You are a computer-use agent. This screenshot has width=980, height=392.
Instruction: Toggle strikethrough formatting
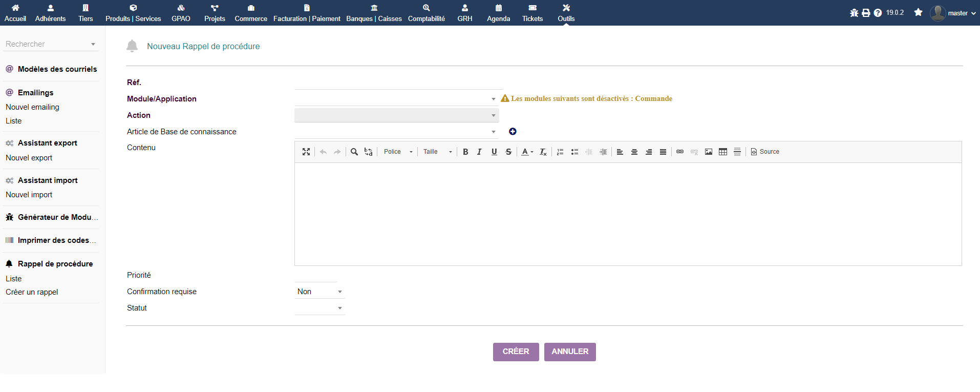508,152
